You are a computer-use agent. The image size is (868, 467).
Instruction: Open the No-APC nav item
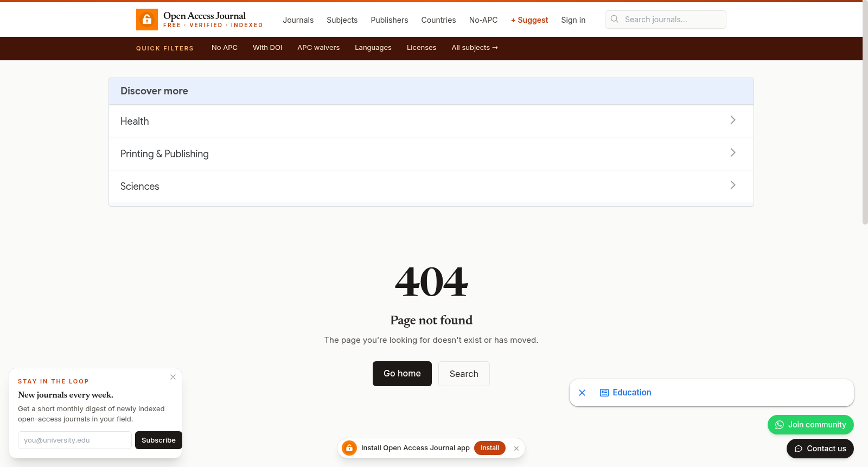click(x=483, y=20)
